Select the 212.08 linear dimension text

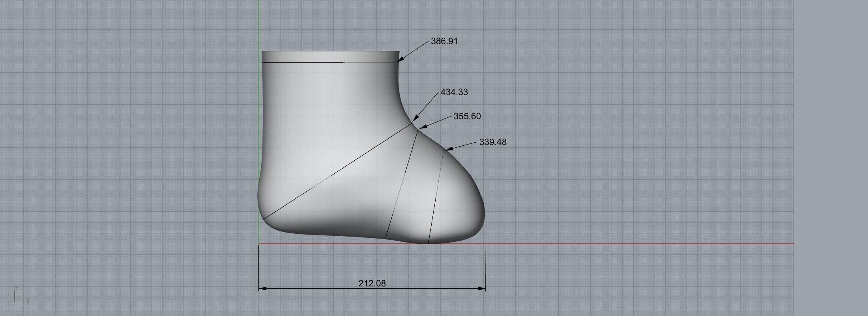click(x=372, y=283)
